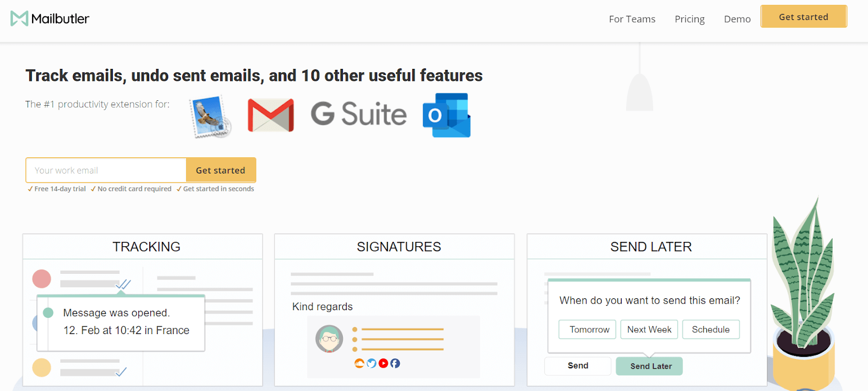This screenshot has width=868, height=391.
Task: Click the G Suite logo
Action: click(359, 113)
